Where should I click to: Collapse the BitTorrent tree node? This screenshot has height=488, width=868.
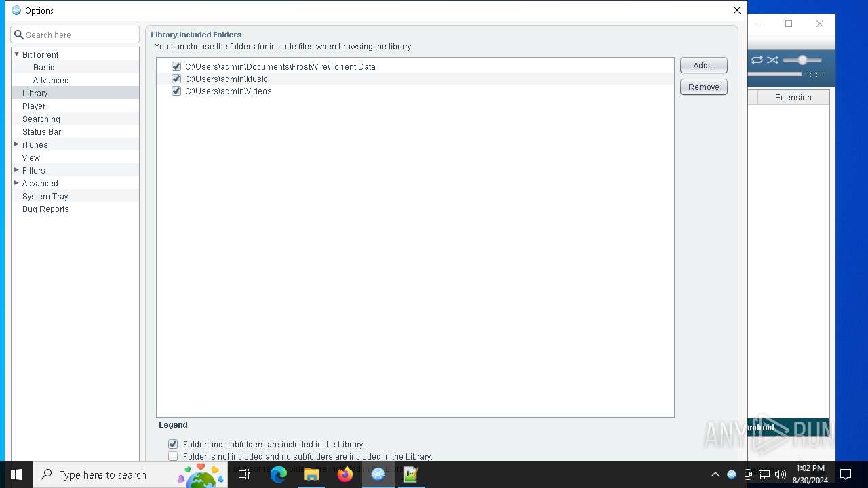(16, 54)
